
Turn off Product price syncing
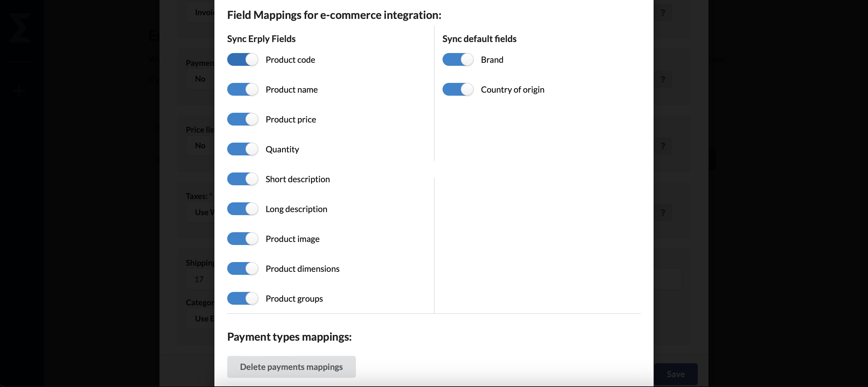pos(242,119)
